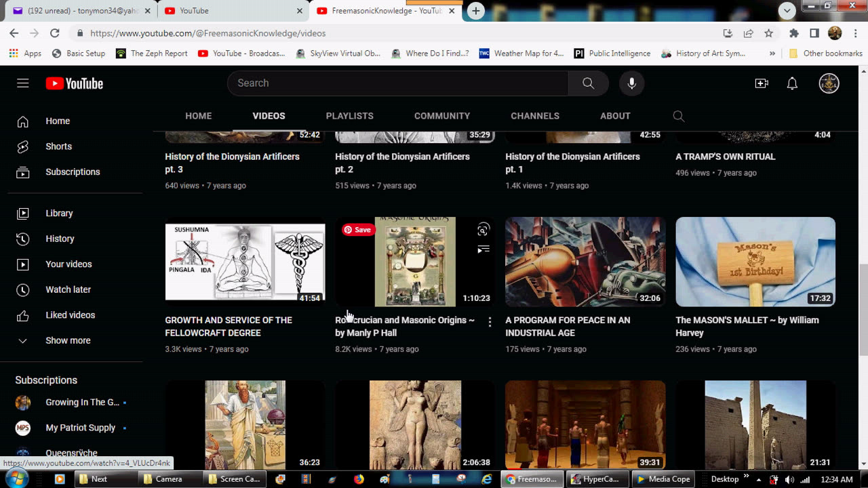The image size is (868, 488).
Task: Open The Zeph Report bookmark
Action: point(152,53)
